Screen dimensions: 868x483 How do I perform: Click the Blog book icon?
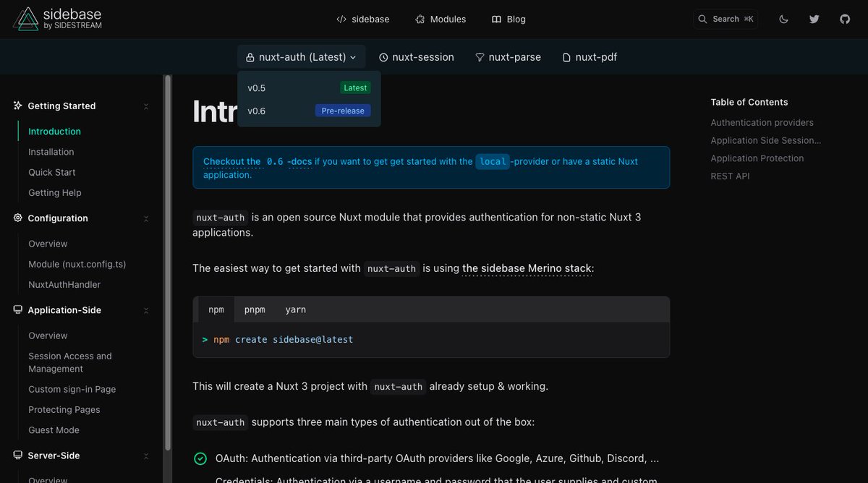(496, 20)
